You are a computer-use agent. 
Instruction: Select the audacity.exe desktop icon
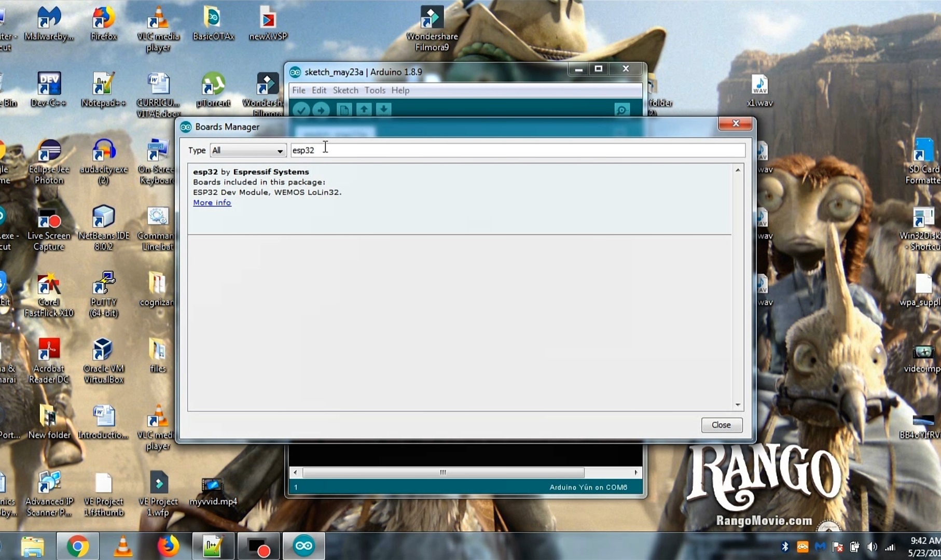[x=103, y=162]
